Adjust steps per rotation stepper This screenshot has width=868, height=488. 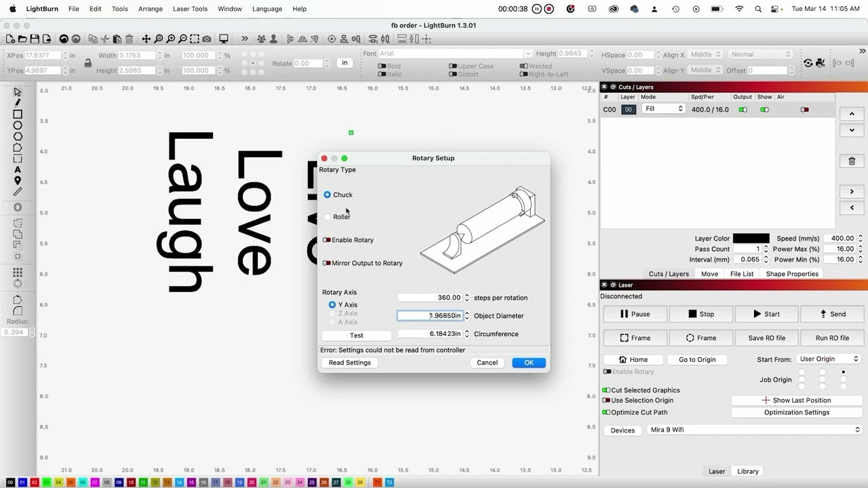point(467,298)
